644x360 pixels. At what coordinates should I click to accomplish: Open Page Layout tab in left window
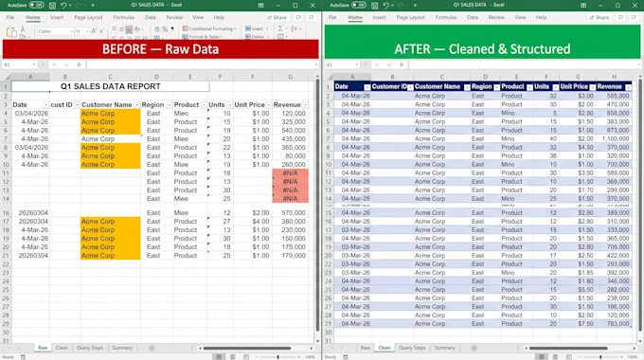(x=88, y=17)
